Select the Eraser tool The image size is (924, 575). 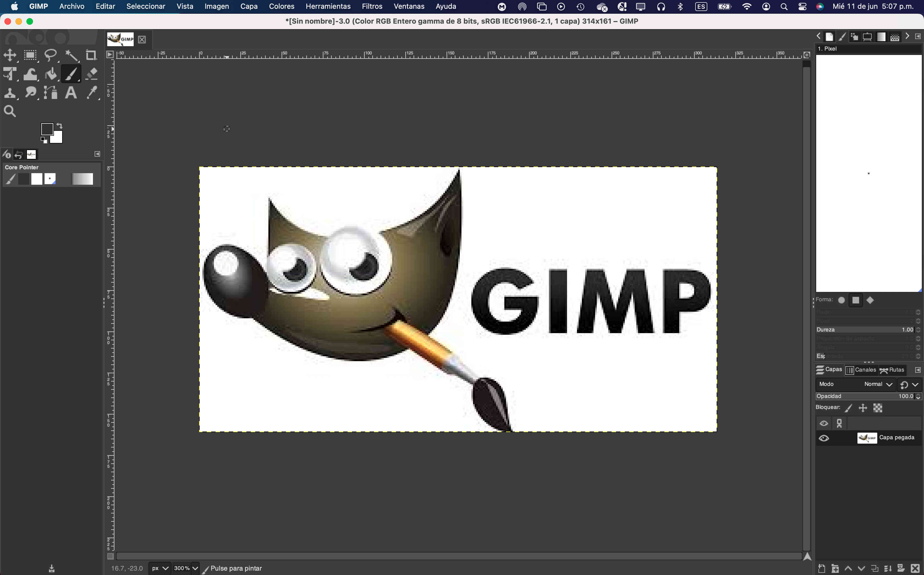click(x=91, y=74)
